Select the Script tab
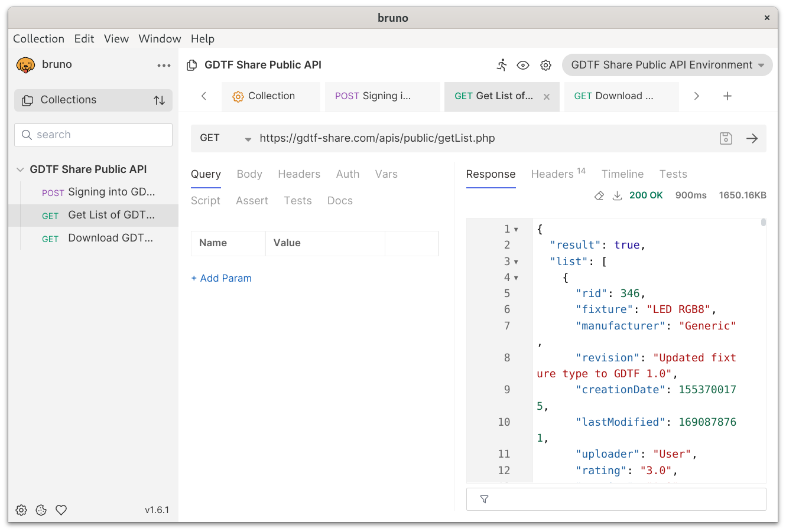786x532 pixels. click(x=206, y=201)
